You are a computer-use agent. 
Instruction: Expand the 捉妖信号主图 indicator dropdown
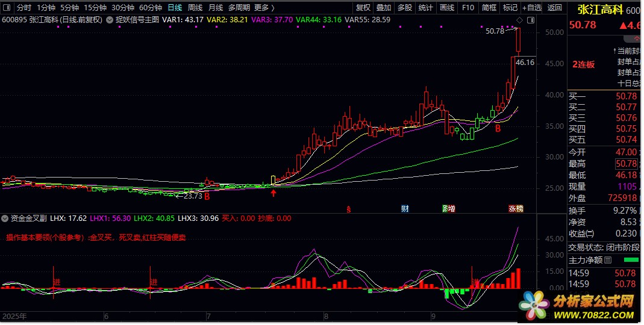(109, 20)
